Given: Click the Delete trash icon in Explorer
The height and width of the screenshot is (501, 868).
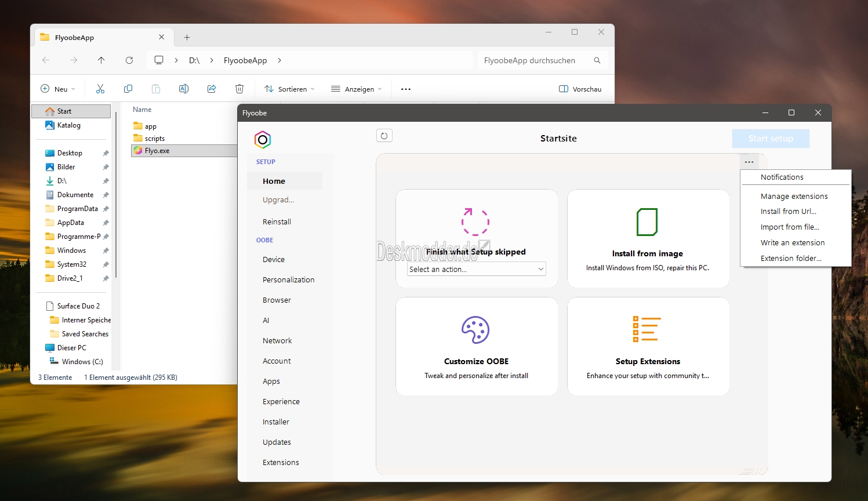Looking at the screenshot, I should tap(239, 89).
